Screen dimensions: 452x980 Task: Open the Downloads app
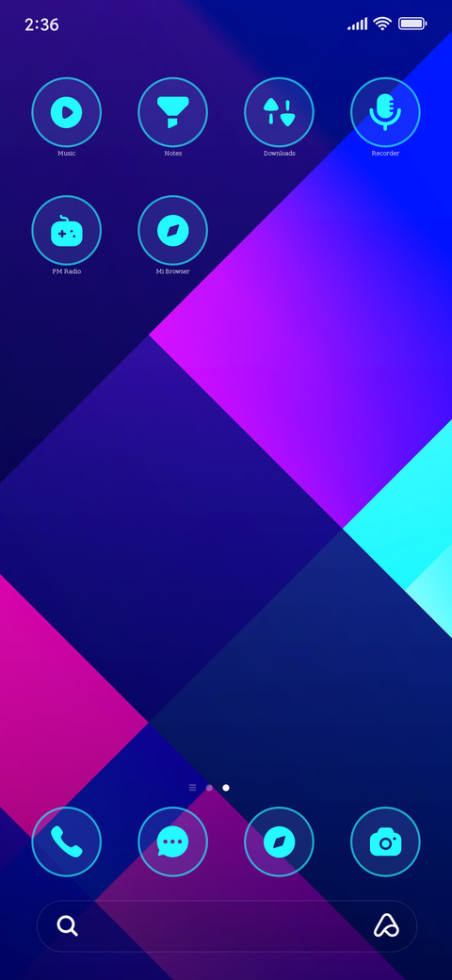pyautogui.click(x=279, y=112)
